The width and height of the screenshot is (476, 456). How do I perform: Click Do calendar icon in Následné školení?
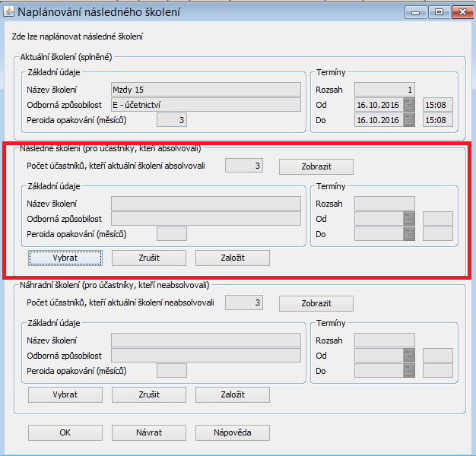[x=409, y=234]
